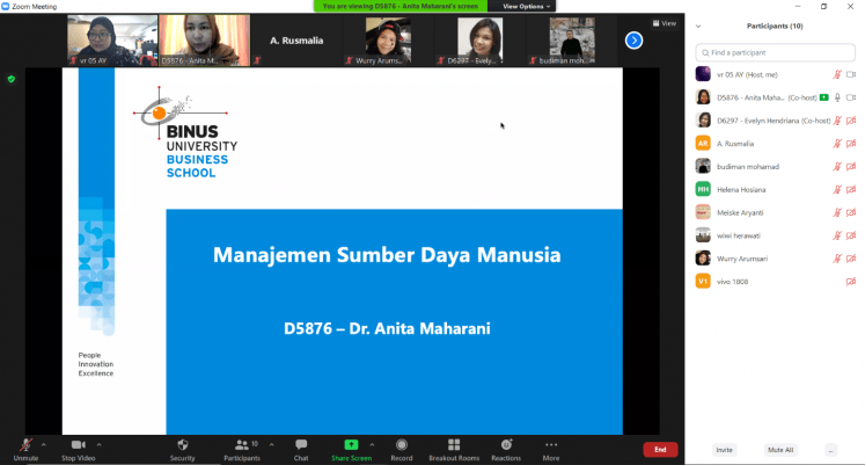Open the Security shield icon
Viewport: 866px width, 466px height.
[x=183, y=444]
